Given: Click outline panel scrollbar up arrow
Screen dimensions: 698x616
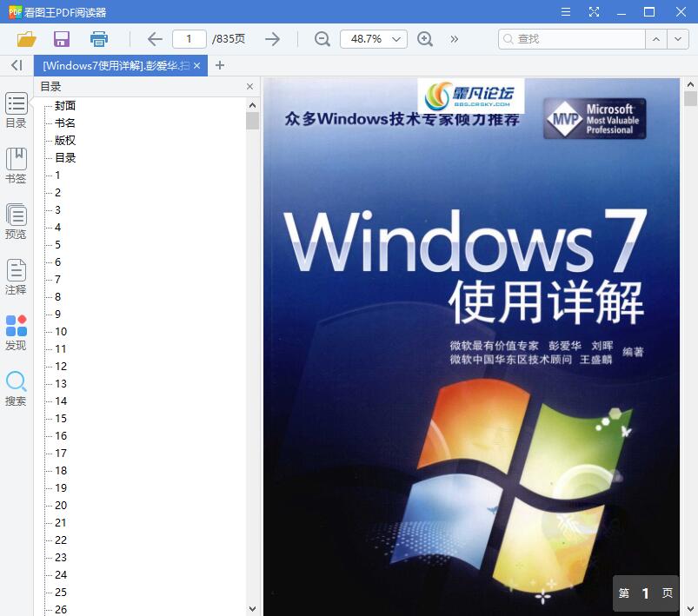Looking at the screenshot, I should (252, 105).
